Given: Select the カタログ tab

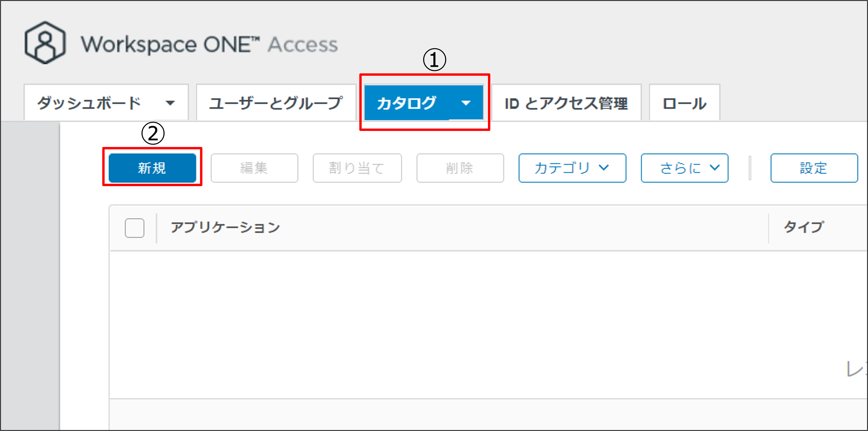Looking at the screenshot, I should coord(406,103).
